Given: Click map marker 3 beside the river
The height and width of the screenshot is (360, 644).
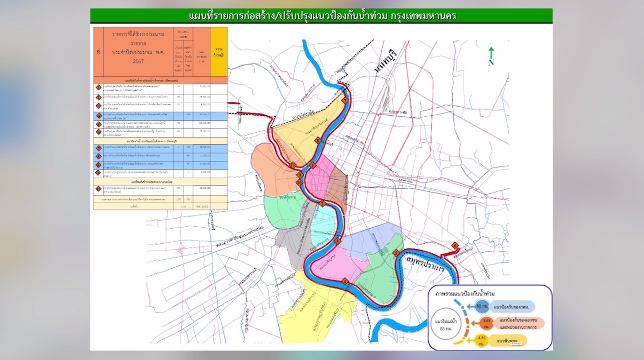Looking at the screenshot, I should [x=337, y=242].
